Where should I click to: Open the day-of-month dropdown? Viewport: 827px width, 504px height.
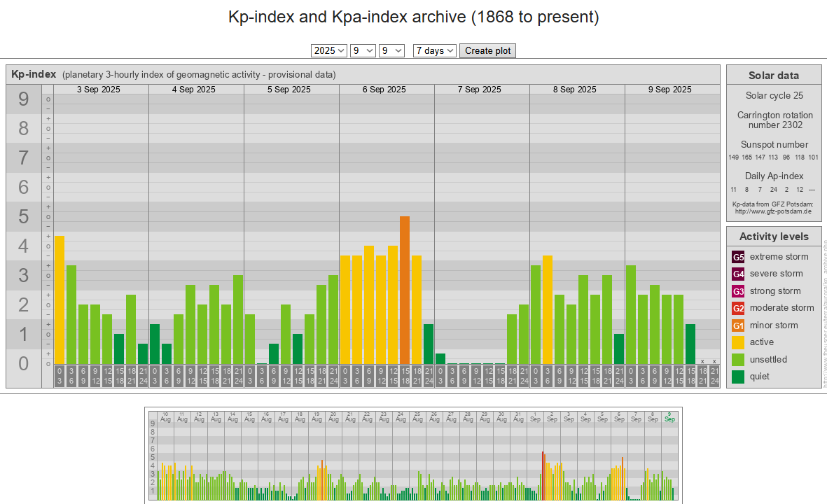(x=391, y=50)
